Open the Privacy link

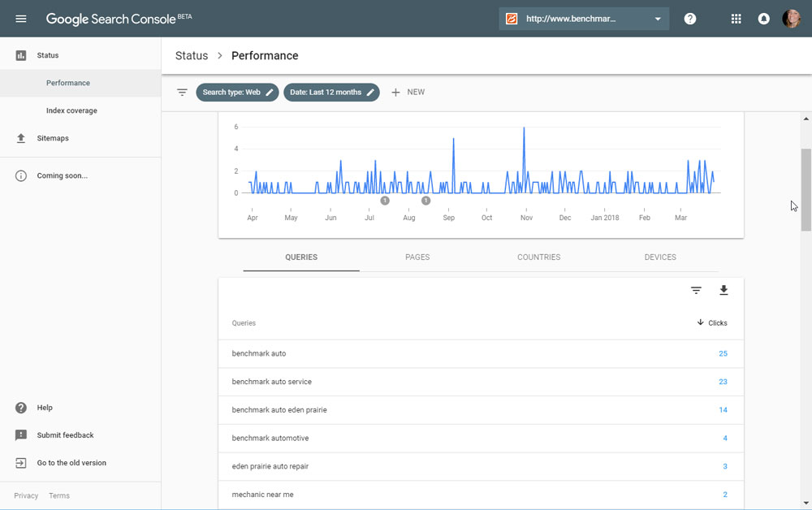26,495
